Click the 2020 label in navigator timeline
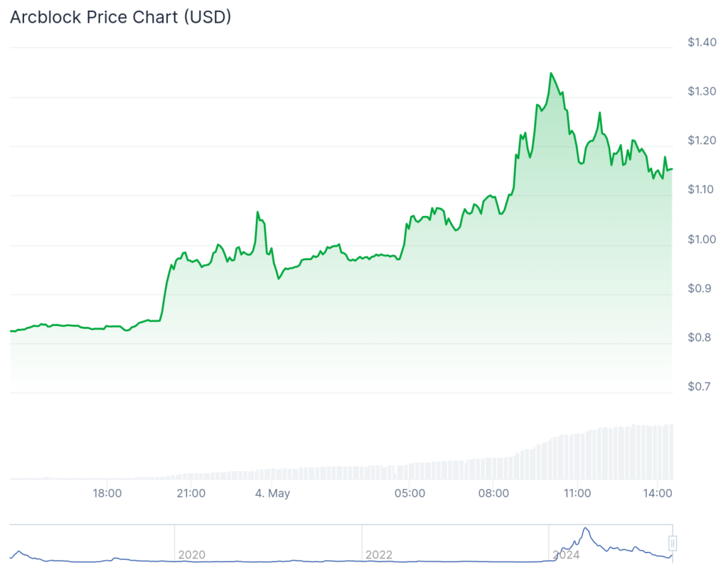Screen dimensions: 728x577 191,554
